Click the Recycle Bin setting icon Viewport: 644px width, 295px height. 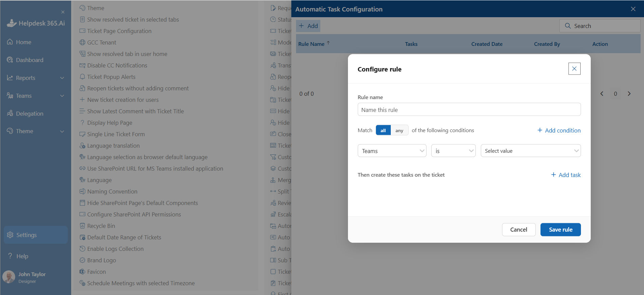[82, 226]
